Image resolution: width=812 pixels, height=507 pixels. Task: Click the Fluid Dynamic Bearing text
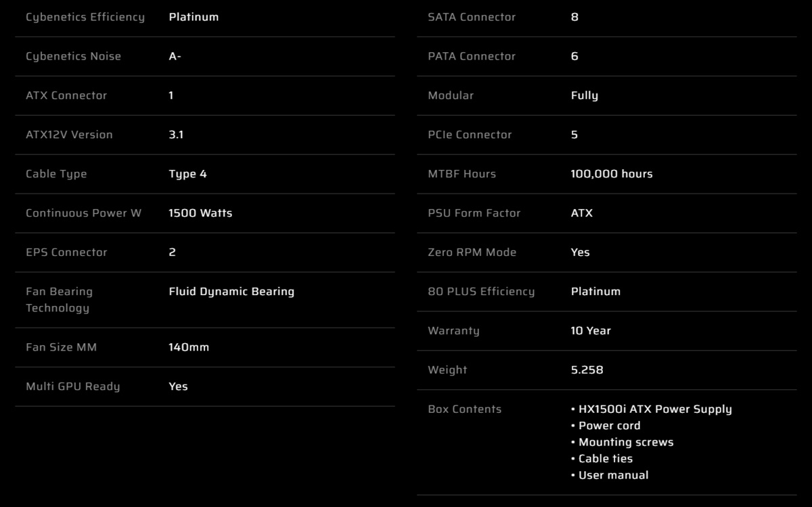pyautogui.click(x=231, y=292)
